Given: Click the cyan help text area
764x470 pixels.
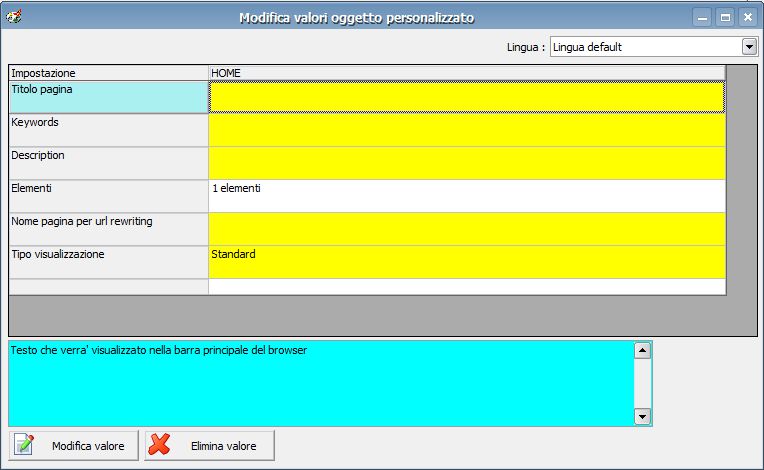Looking at the screenshot, I should point(322,384).
